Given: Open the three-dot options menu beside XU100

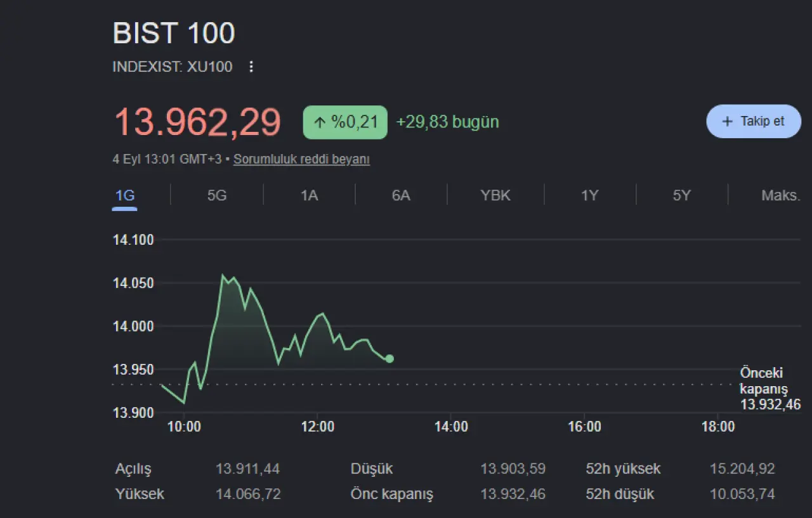Looking at the screenshot, I should [251, 67].
